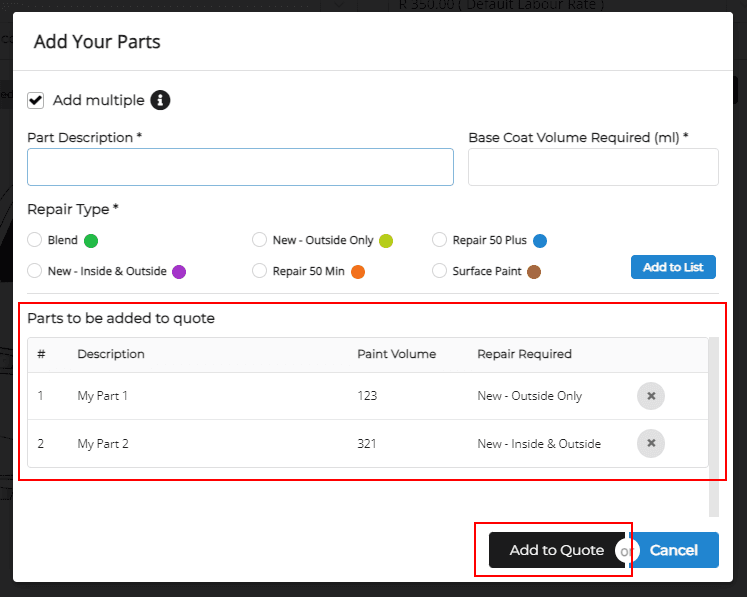Select the Repair 50 Plus radio button

click(x=440, y=240)
